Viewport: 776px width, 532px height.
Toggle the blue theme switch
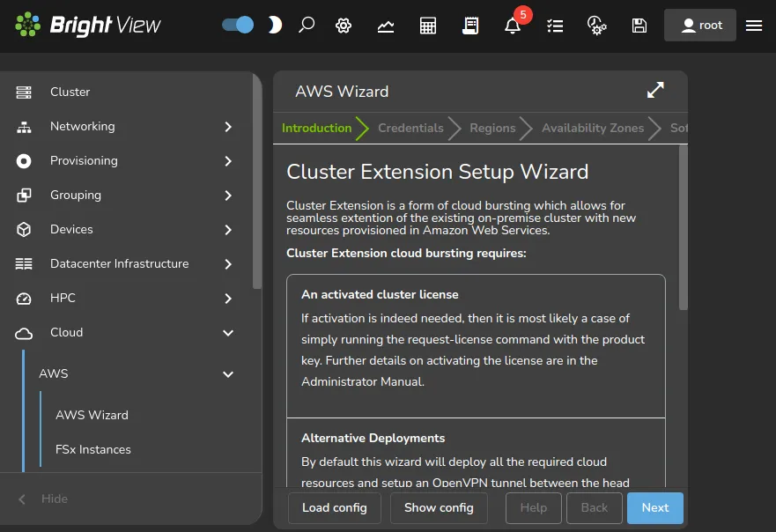point(238,25)
